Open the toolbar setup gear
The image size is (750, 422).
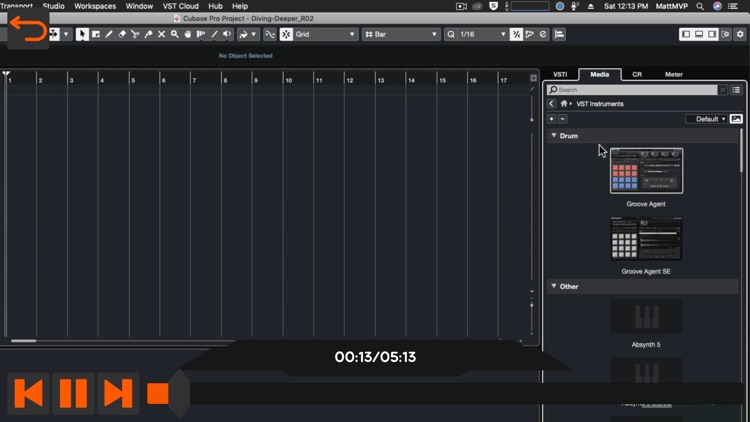pos(740,34)
